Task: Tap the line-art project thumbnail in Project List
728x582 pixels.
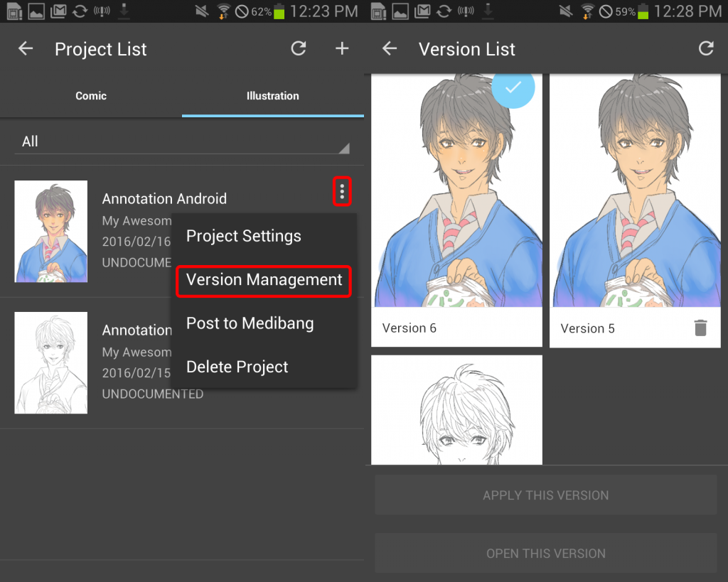Action: point(51,362)
